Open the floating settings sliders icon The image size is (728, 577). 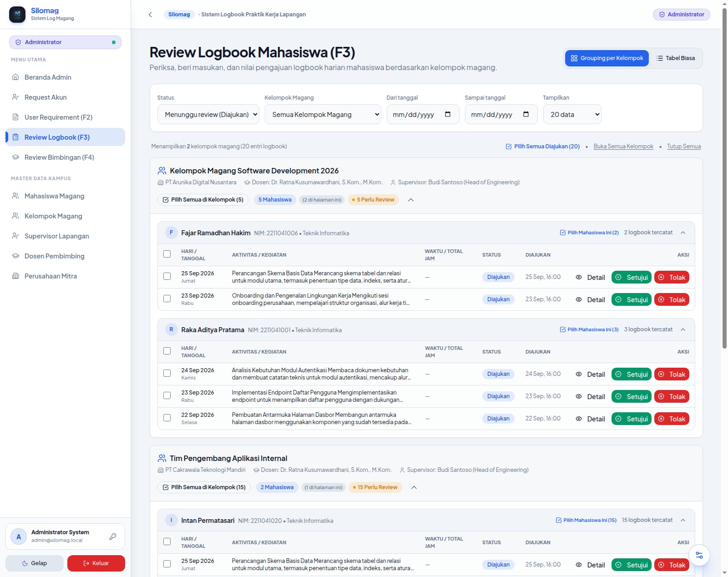click(699, 555)
